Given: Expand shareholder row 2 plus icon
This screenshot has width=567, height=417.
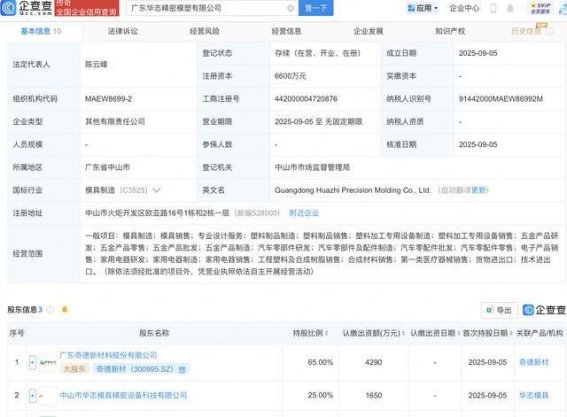Looking at the screenshot, I should tap(32, 396).
